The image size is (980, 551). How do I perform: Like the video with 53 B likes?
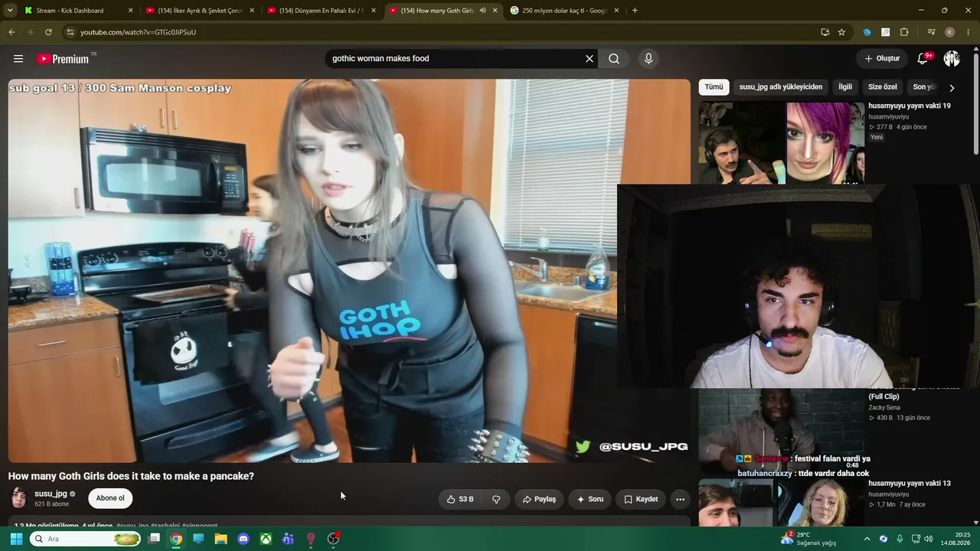click(460, 499)
